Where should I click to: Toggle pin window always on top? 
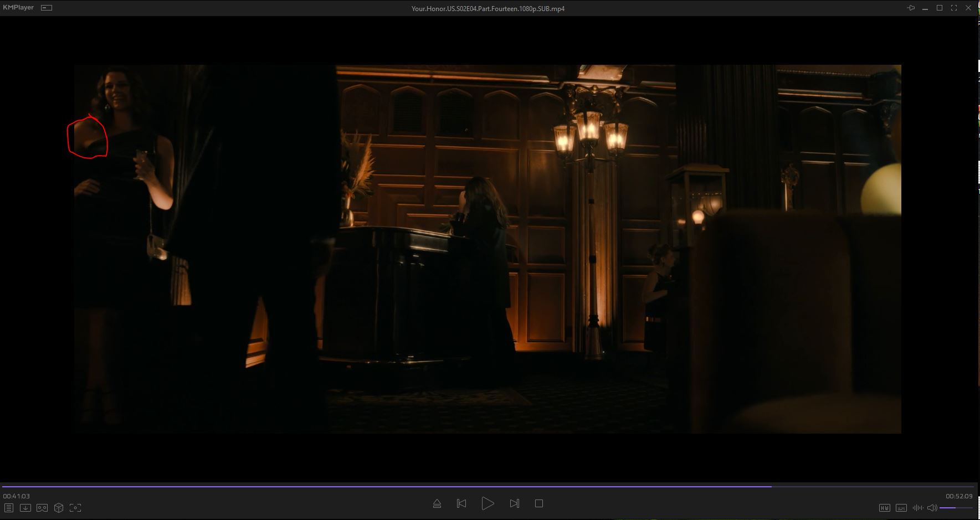911,8
